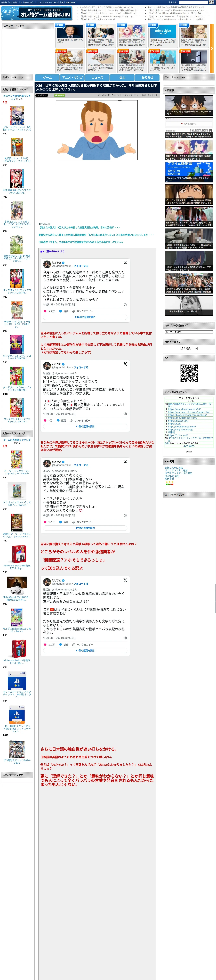
Task: Click the -ACR WEB- link
Action: (189, 446)
